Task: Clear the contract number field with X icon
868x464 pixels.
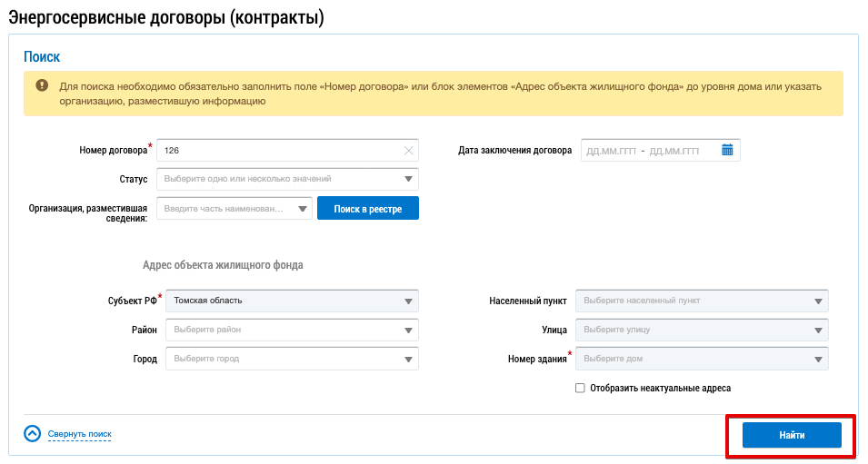Action: [x=408, y=151]
